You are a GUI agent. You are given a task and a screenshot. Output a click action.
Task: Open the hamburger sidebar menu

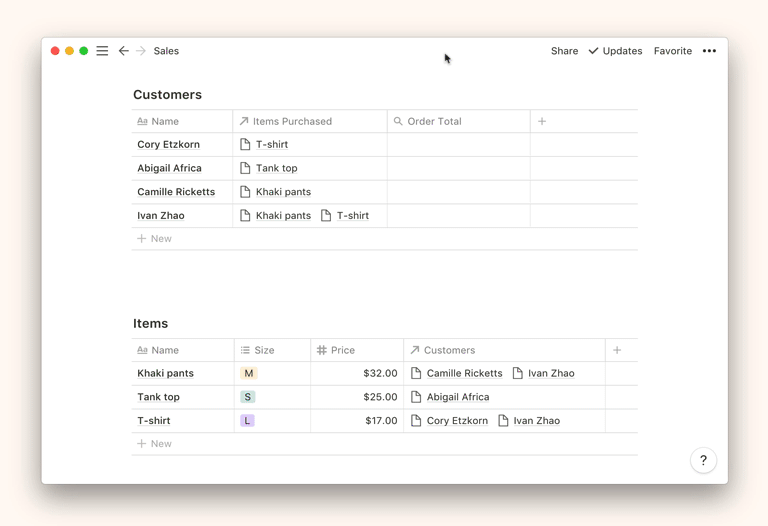(x=102, y=51)
